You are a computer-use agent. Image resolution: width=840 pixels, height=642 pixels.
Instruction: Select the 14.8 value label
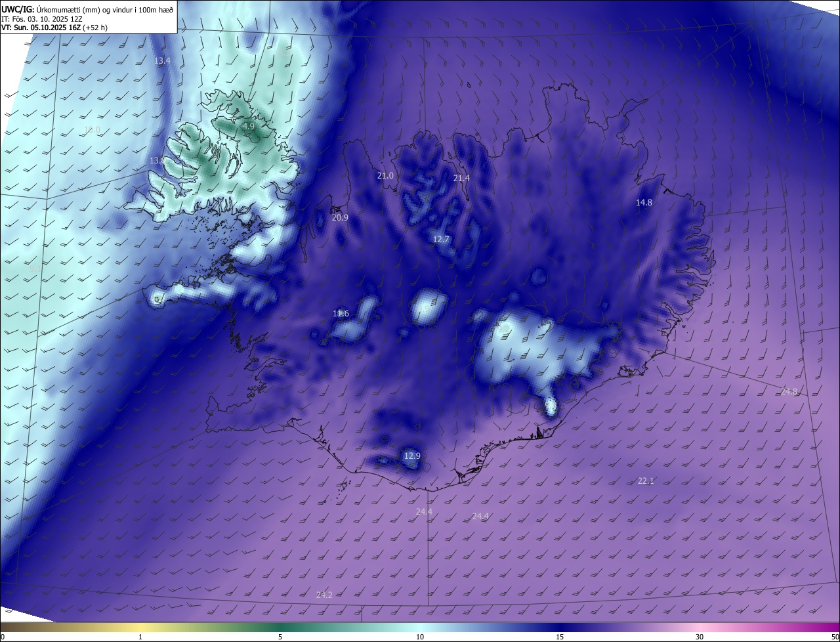[x=644, y=203]
